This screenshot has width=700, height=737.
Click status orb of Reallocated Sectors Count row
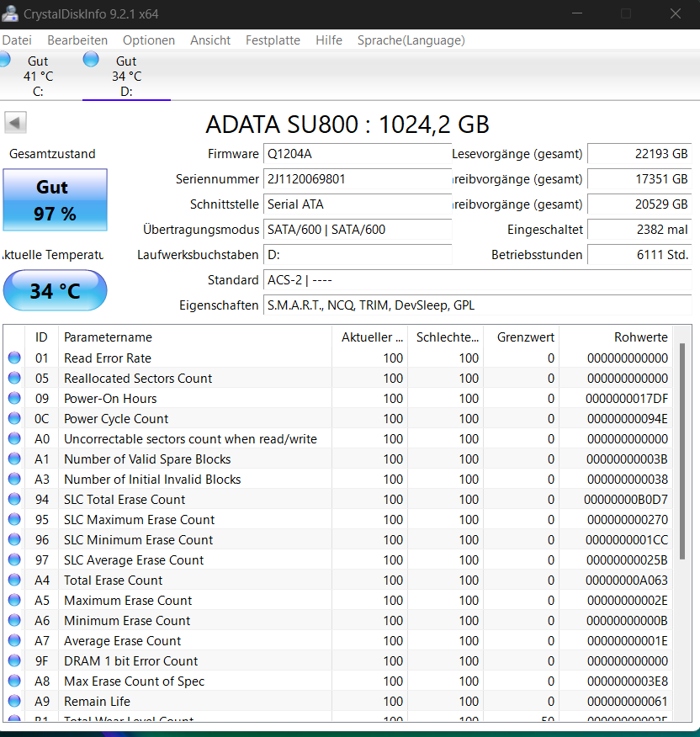point(14,378)
